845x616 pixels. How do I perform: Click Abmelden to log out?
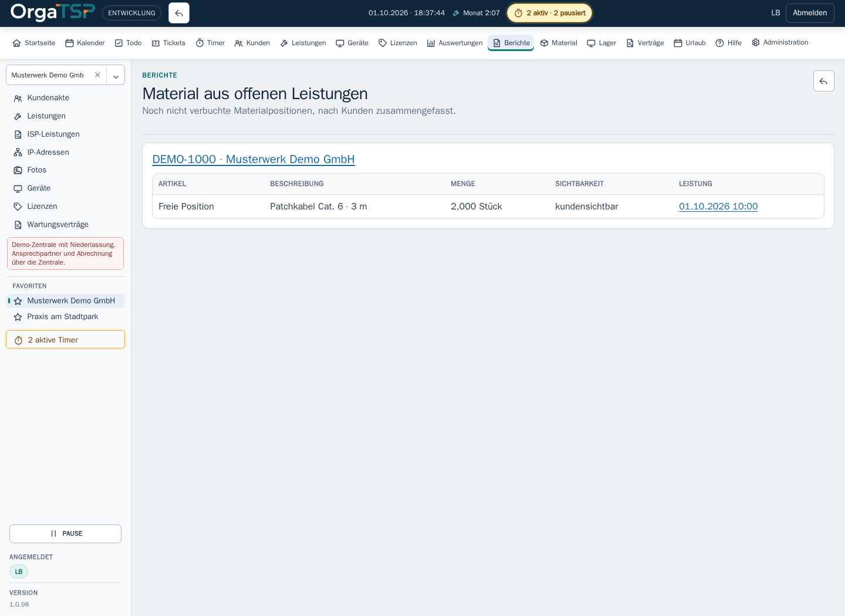[810, 13]
